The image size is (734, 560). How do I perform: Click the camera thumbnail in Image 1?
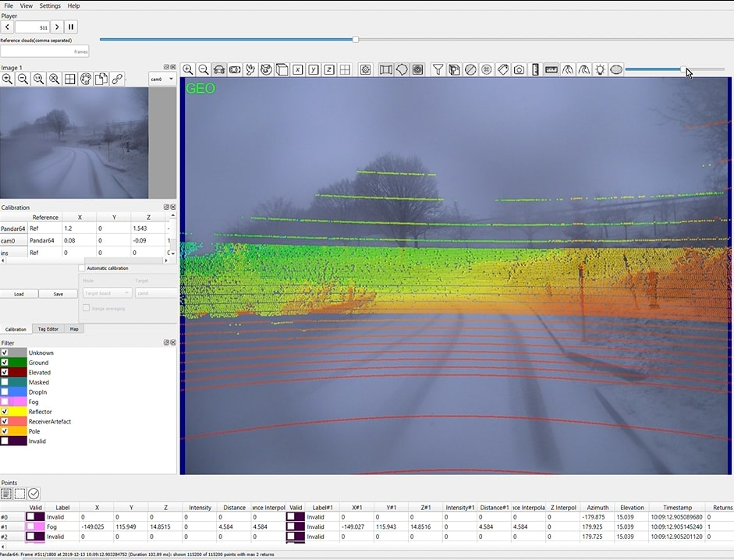pyautogui.click(x=74, y=143)
